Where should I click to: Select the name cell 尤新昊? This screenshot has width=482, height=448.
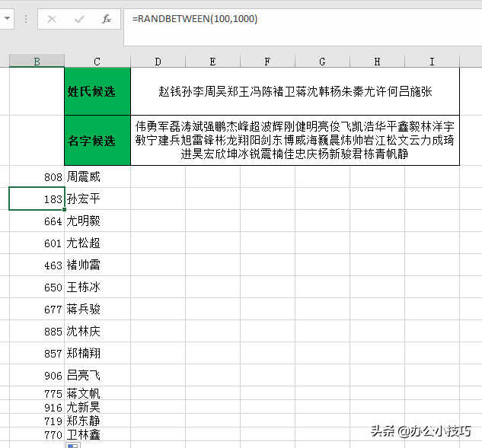[x=97, y=407]
